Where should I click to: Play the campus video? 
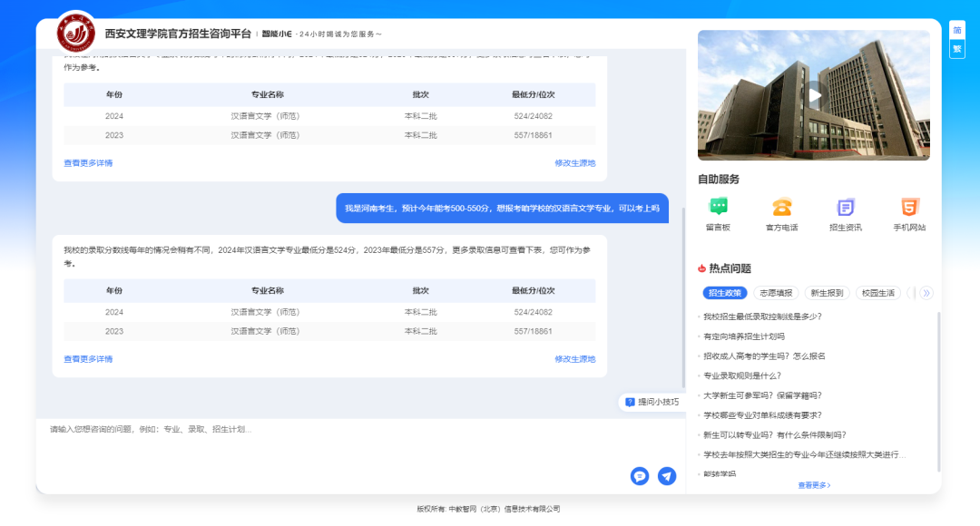point(814,95)
